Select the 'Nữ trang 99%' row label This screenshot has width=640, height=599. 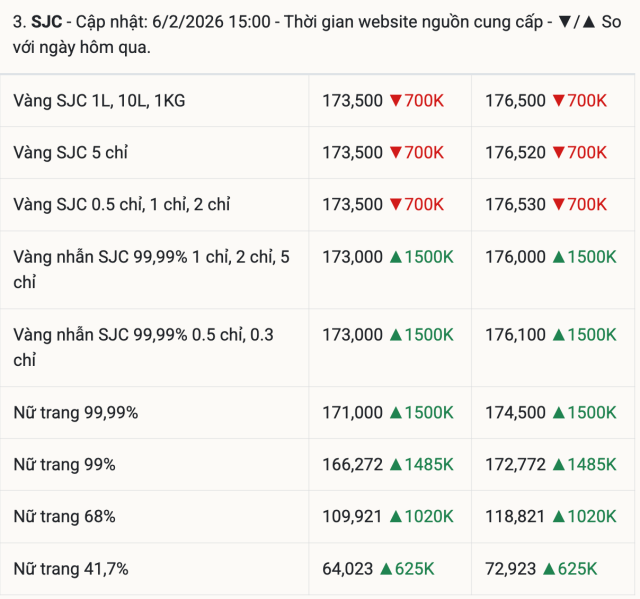click(64, 465)
